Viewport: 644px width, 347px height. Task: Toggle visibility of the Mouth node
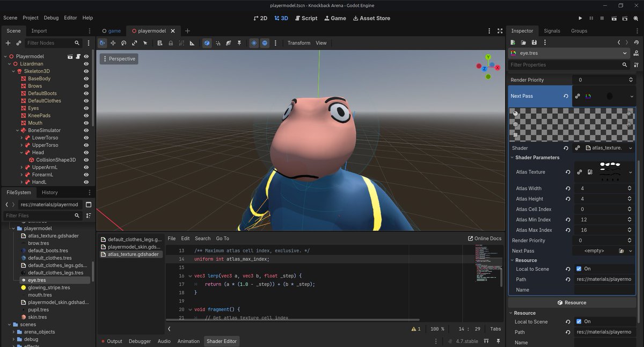click(86, 123)
